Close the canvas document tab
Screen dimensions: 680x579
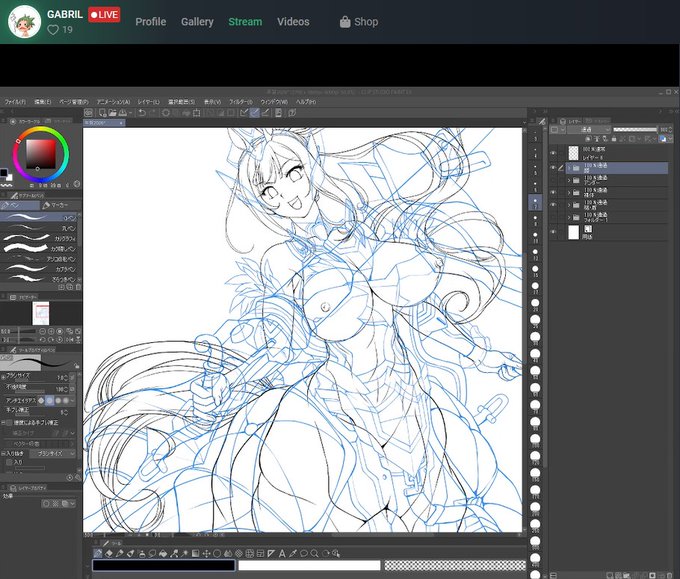pyautogui.click(x=121, y=123)
